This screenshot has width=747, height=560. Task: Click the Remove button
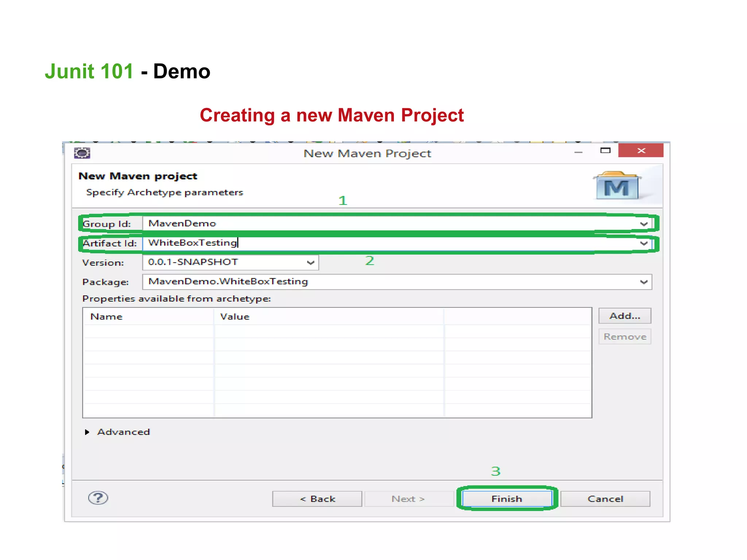[625, 337]
